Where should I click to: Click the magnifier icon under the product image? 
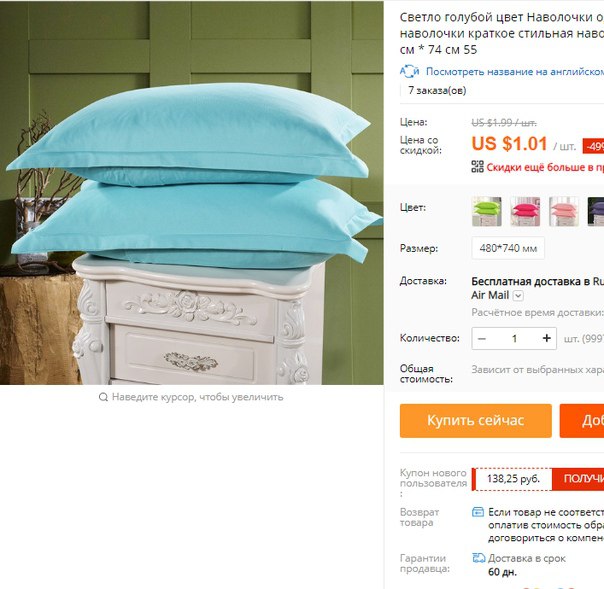103,397
